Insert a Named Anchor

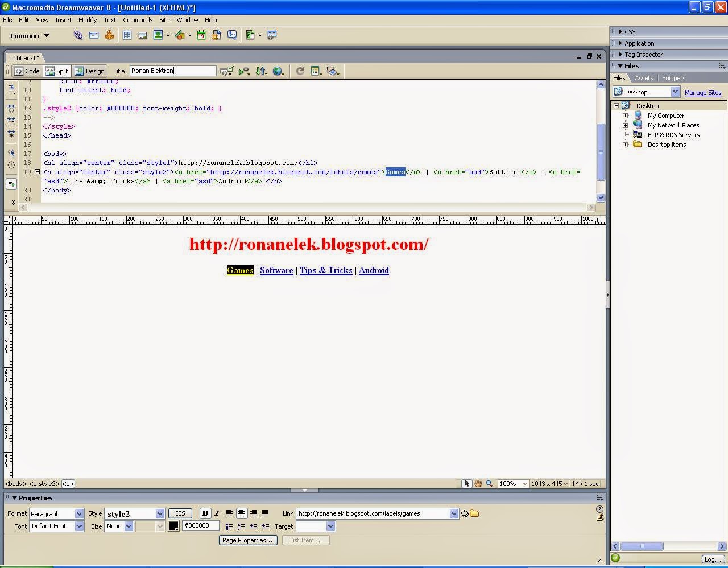pyautogui.click(x=109, y=35)
